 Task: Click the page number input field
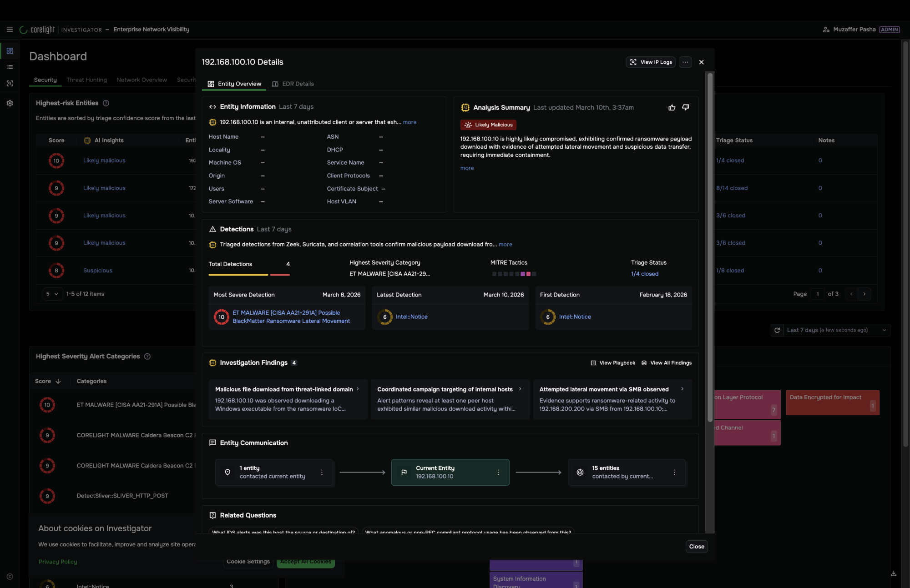(818, 294)
